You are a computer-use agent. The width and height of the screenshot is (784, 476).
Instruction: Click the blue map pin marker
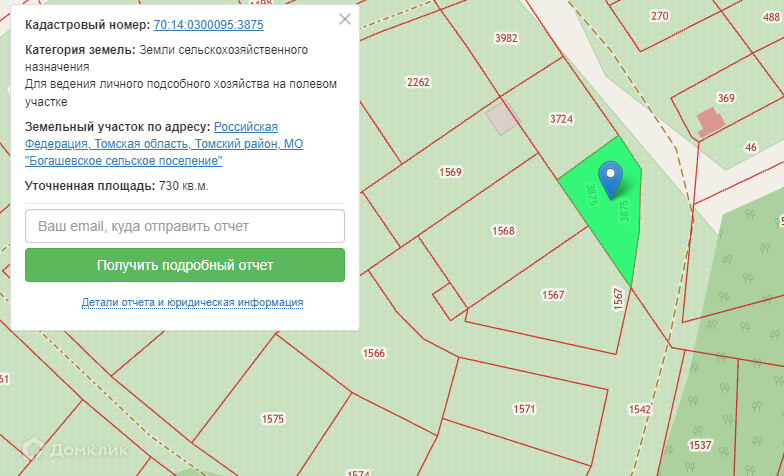(610, 179)
